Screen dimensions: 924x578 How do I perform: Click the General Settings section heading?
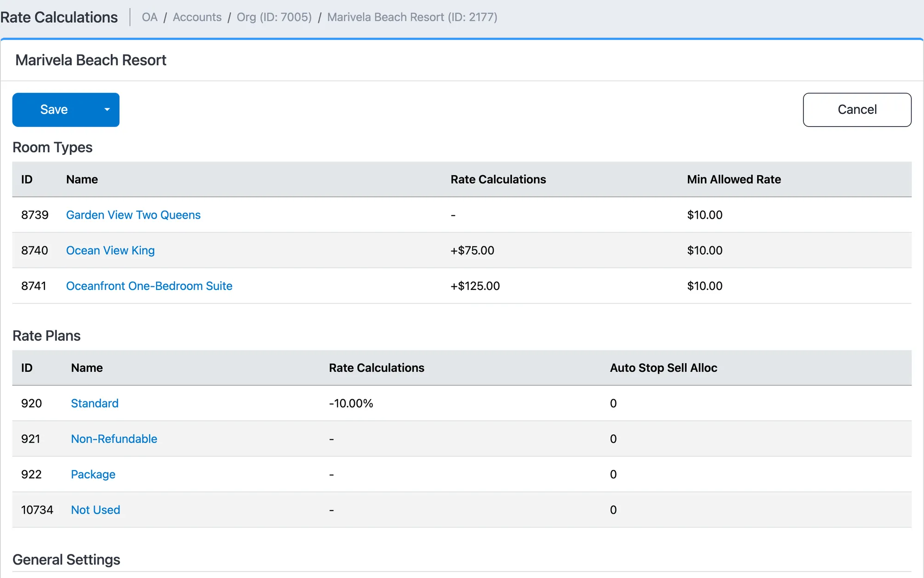(x=67, y=560)
